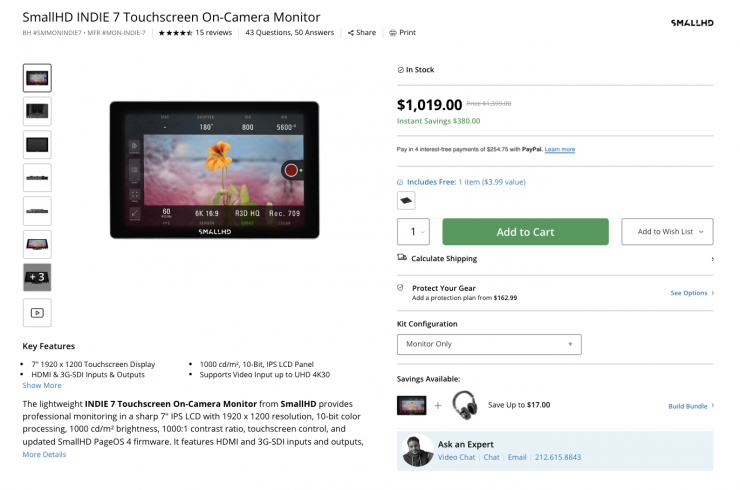Image resolution: width=740 pixels, height=490 pixels.
Task: Click the expert's avatar photo
Action: [x=417, y=451]
